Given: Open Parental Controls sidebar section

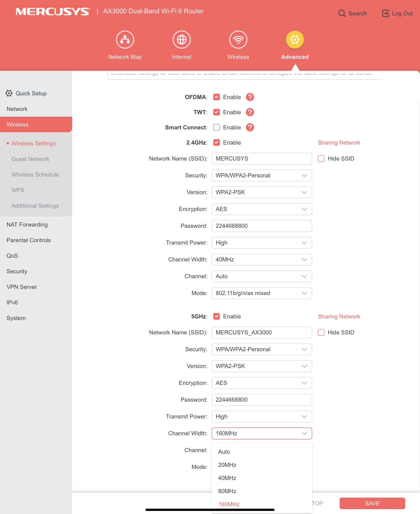Looking at the screenshot, I should [36, 240].
